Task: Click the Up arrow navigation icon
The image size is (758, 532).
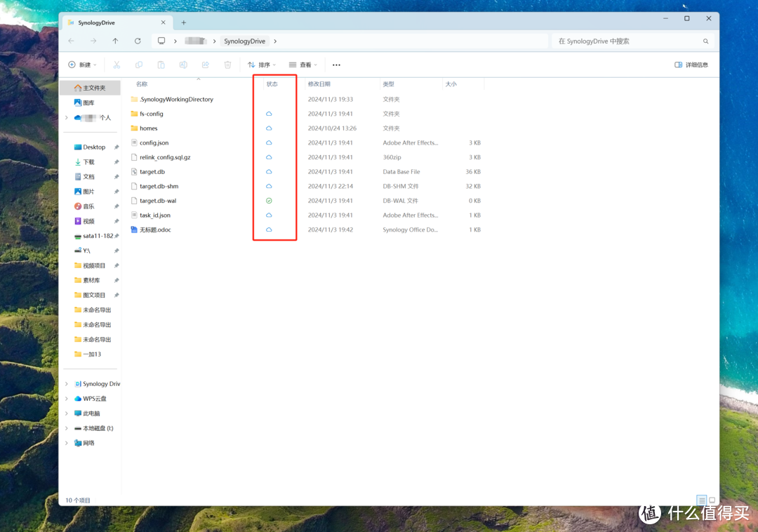Action: (x=115, y=41)
